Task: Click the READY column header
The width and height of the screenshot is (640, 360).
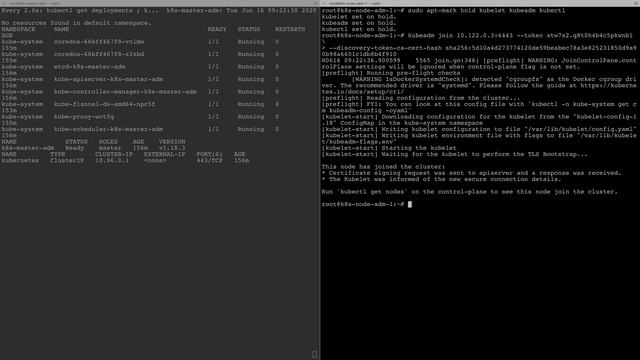Action: click(217, 29)
